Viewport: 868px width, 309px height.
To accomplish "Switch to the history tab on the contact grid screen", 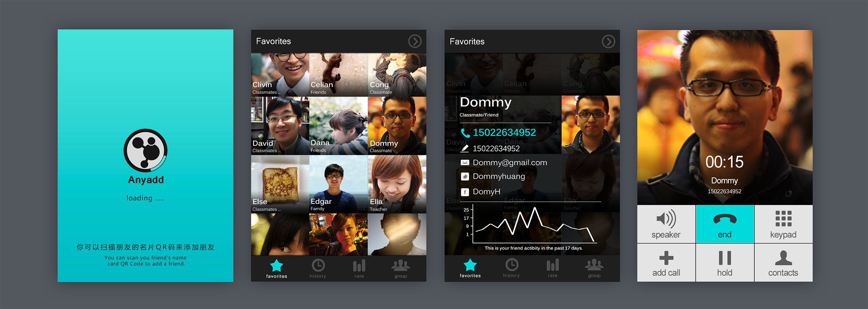I will [x=318, y=269].
